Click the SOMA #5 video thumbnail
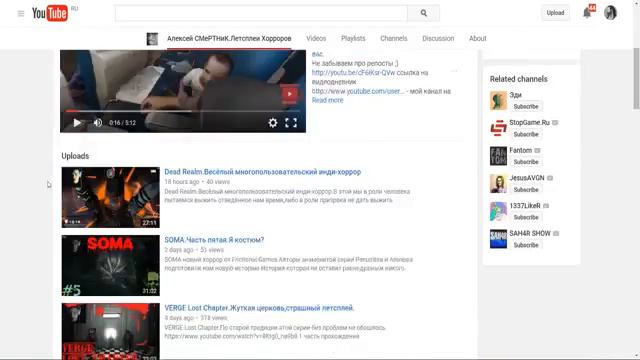Image resolution: width=640 pixels, height=360 pixels. pos(111,265)
